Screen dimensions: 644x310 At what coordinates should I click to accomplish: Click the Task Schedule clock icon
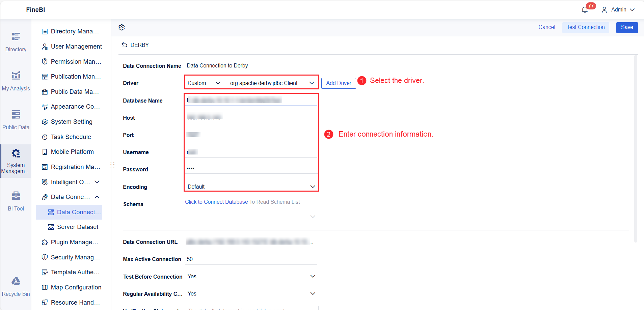(45, 137)
